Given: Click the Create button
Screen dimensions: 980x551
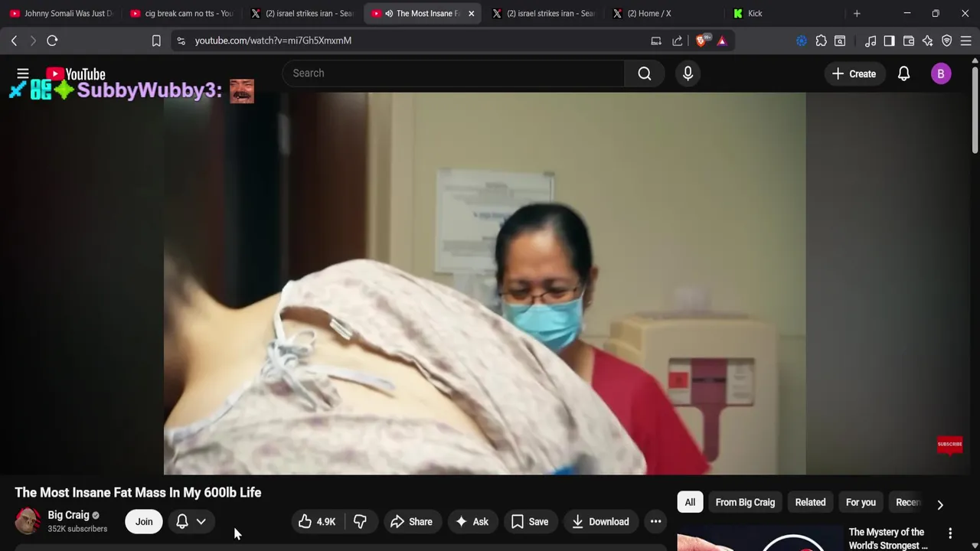Looking at the screenshot, I should [x=854, y=73].
